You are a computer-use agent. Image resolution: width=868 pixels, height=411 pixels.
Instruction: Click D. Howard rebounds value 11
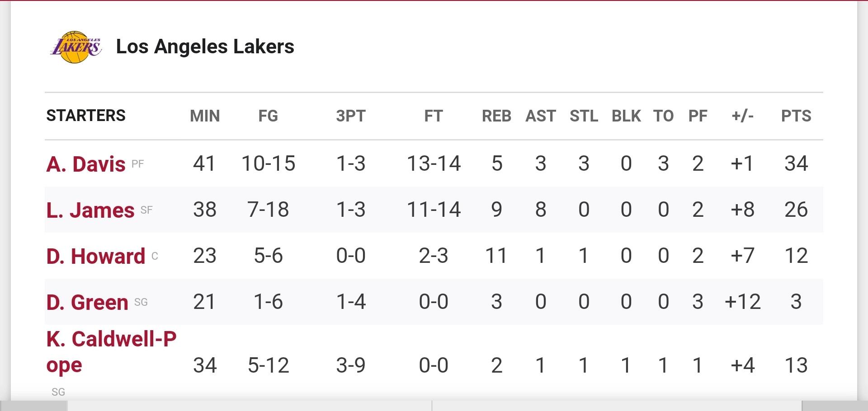pos(496,256)
